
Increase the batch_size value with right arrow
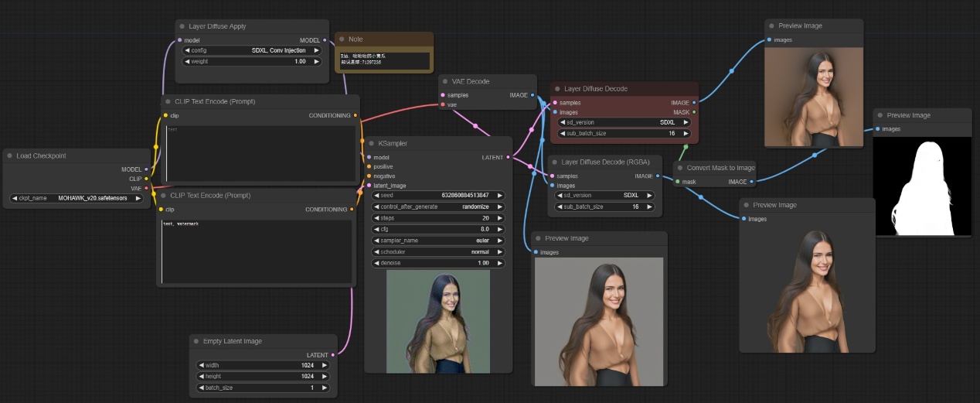325,388
